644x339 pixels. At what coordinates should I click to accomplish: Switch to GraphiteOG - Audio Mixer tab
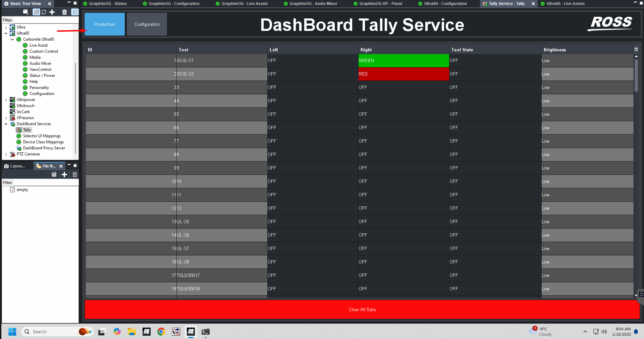pyautogui.click(x=311, y=4)
